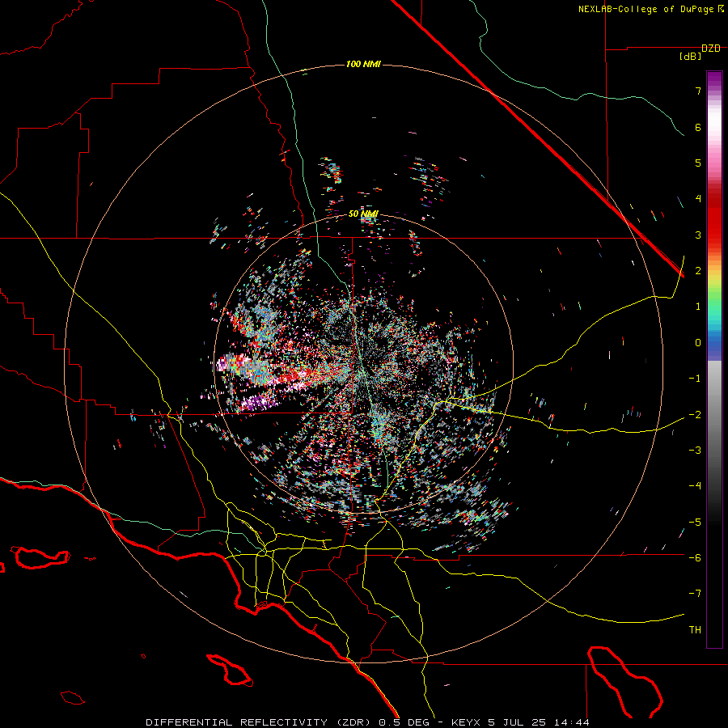The width and height of the screenshot is (728, 728).
Task: Click the -7 value on color scale
Action: coord(695,594)
